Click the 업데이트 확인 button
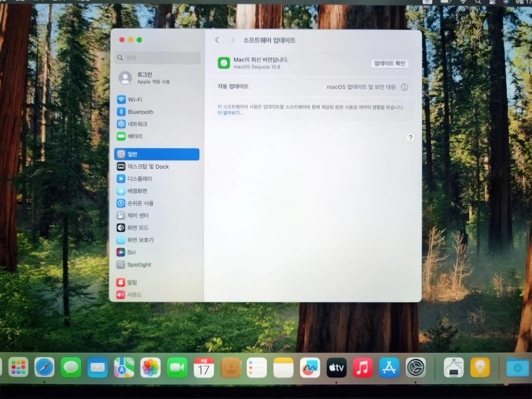Viewport: 532px width, 399px height. [x=389, y=63]
